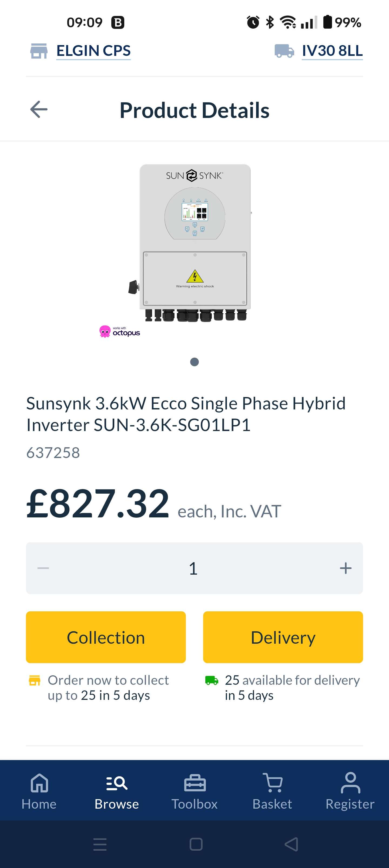
Task: Choose the Collection button
Action: (x=106, y=637)
